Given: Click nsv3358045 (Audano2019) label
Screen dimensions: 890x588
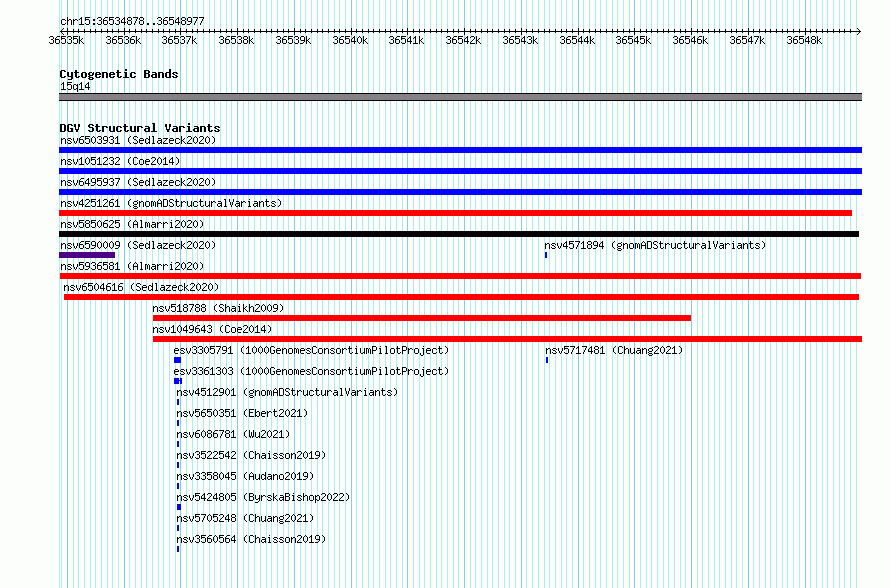Looking at the screenshot, I should coord(245,476).
